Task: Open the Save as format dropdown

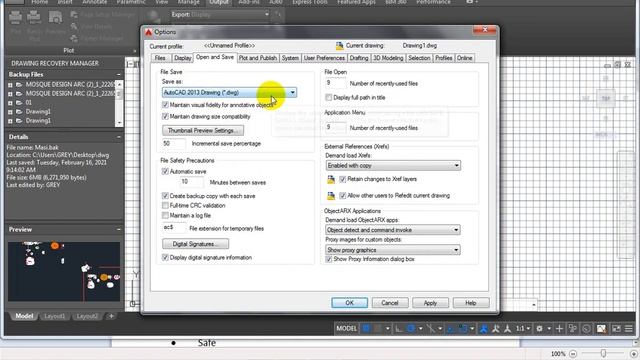Action: pyautogui.click(x=229, y=93)
